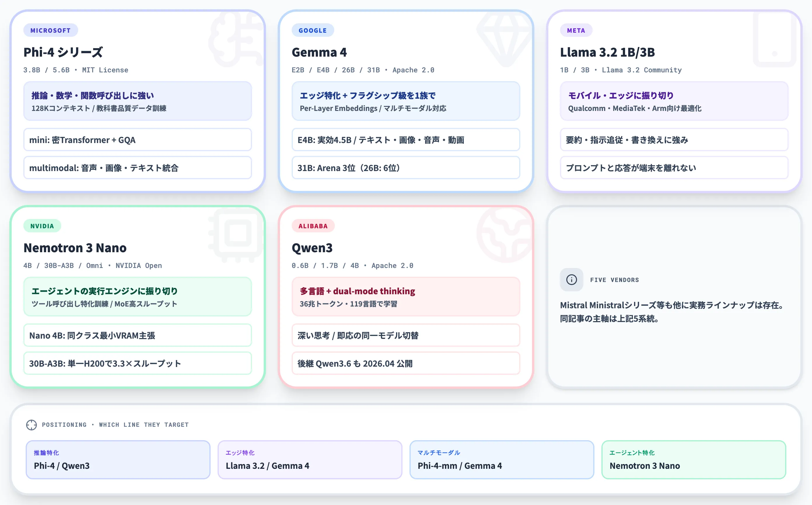Click the 0.6B / 1.7B / 4B line

352,266
